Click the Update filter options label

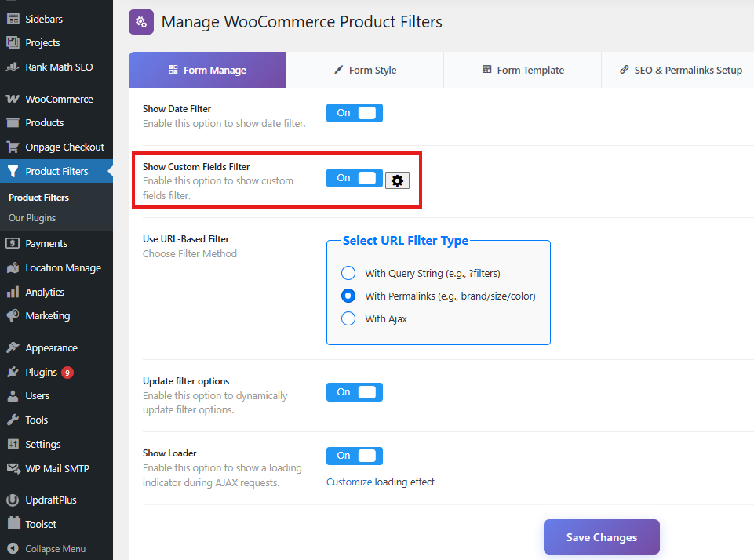click(186, 381)
